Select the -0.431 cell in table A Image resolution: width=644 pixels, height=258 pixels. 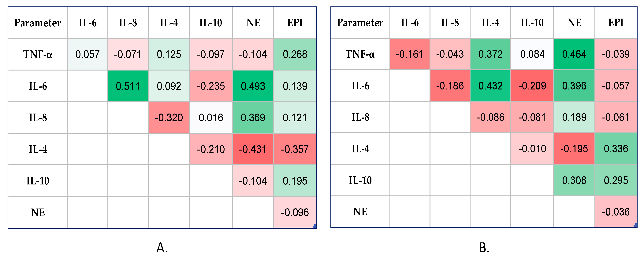click(253, 149)
